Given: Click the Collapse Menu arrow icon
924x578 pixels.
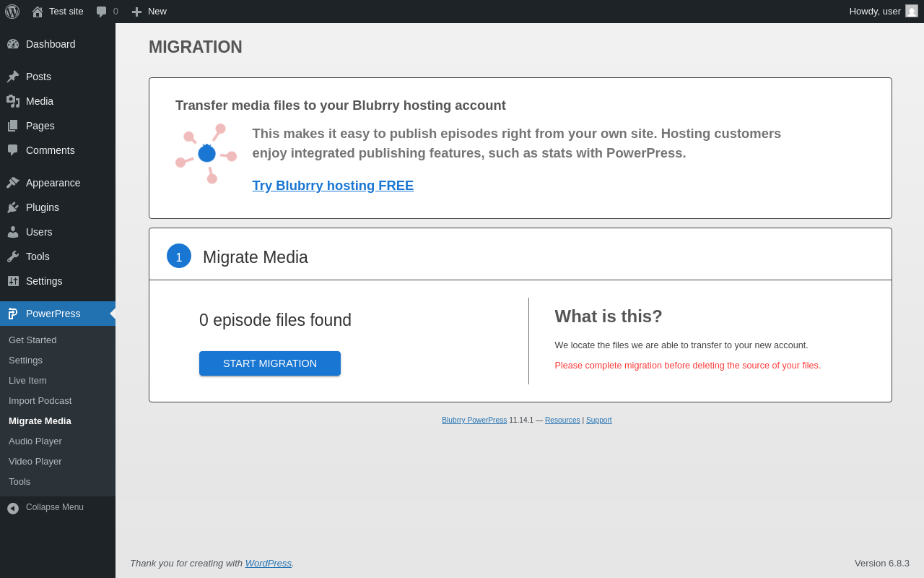Looking at the screenshot, I should click(13, 508).
